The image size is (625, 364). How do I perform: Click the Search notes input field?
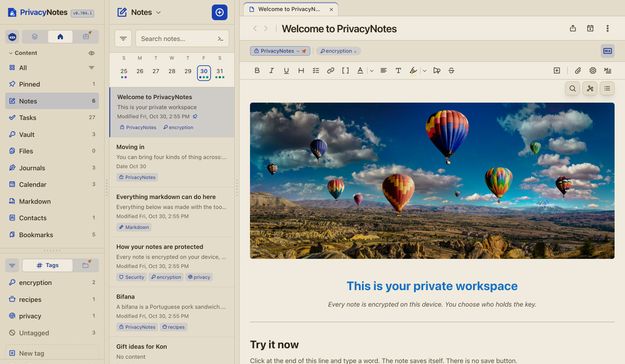click(182, 39)
